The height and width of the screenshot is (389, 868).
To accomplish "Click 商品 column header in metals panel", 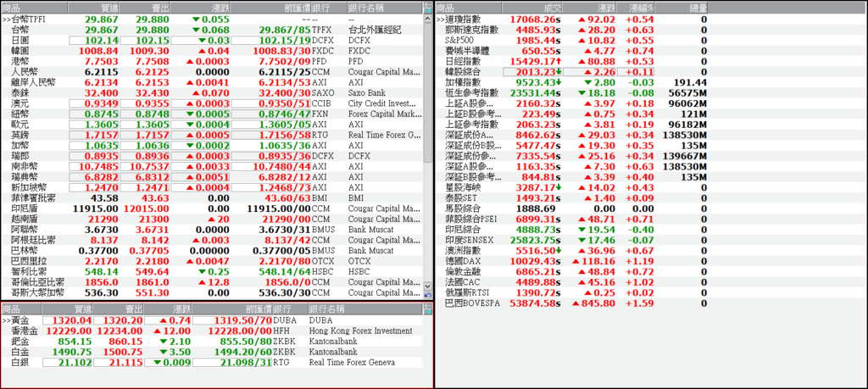I will point(21,309).
